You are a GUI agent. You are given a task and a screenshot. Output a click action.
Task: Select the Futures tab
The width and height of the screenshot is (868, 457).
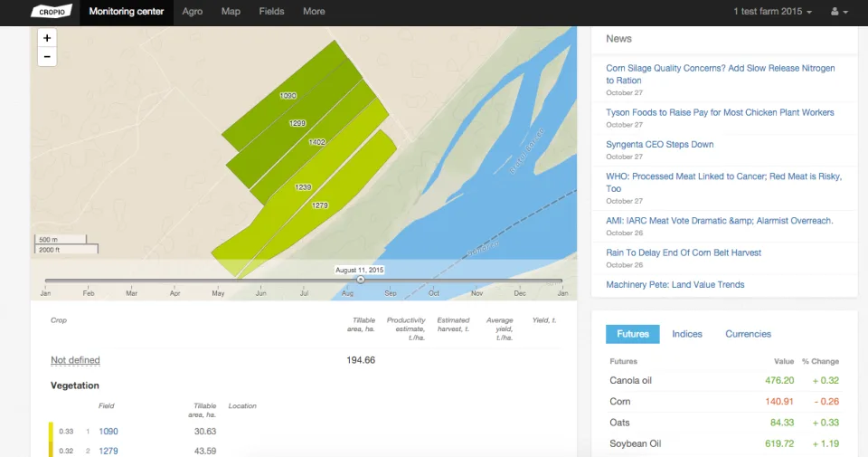[633, 334]
